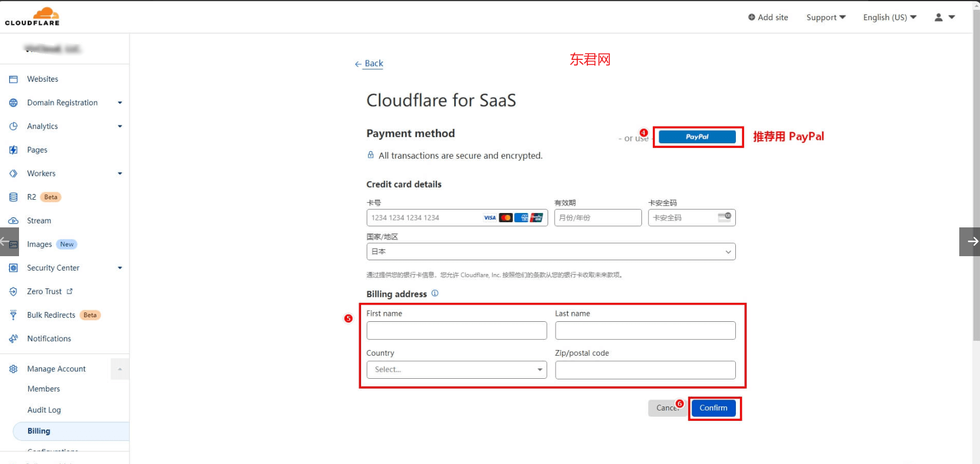The width and height of the screenshot is (980, 464).
Task: Click the PayPal payment button
Action: pos(697,137)
